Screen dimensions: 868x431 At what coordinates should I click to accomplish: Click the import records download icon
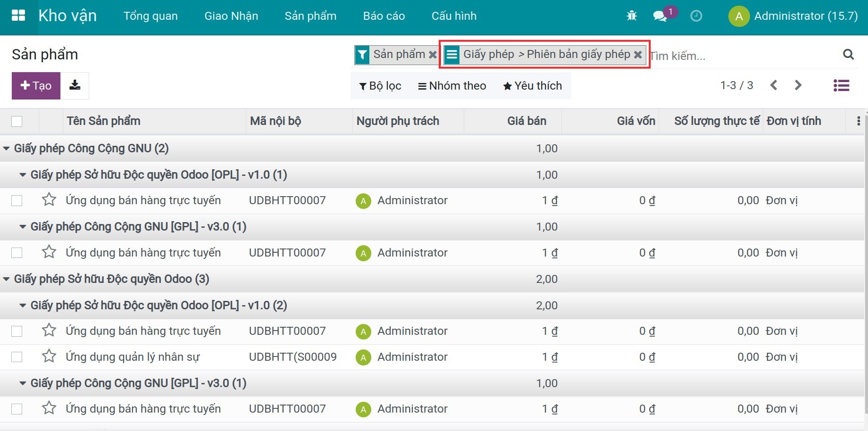(75, 85)
